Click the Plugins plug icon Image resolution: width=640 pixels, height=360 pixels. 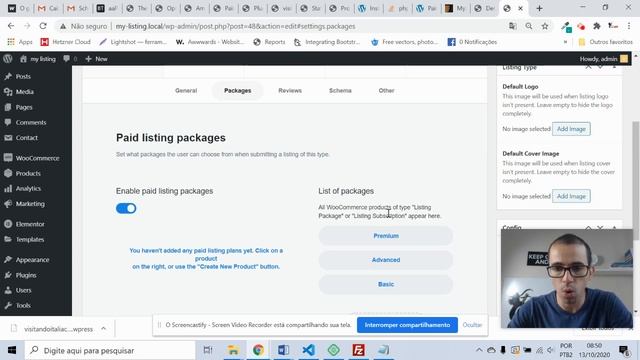(8, 275)
